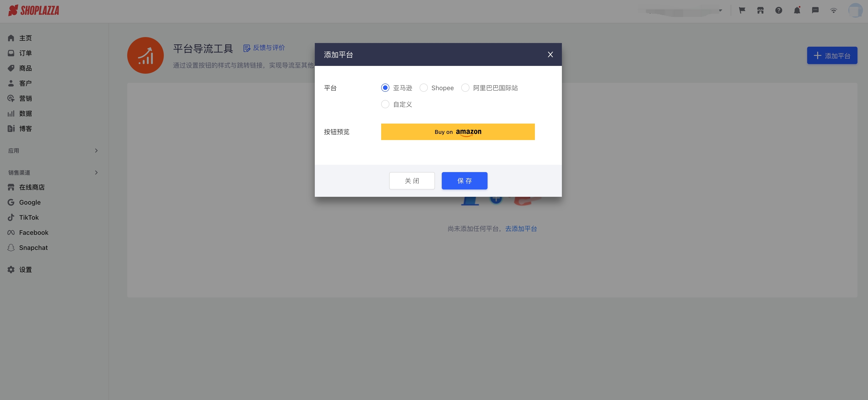Select the Shopee platform radio

[x=423, y=88]
